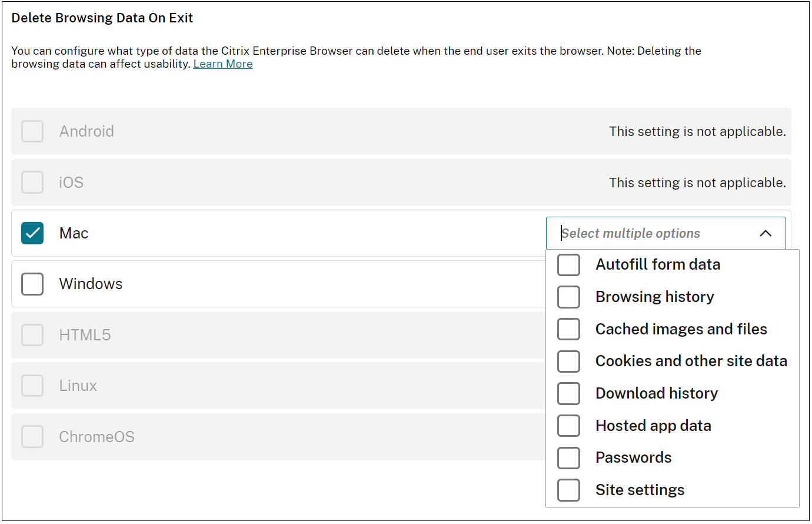Click the Mac row label
Screen dimensions: 812x524
pyautogui.click(x=74, y=233)
